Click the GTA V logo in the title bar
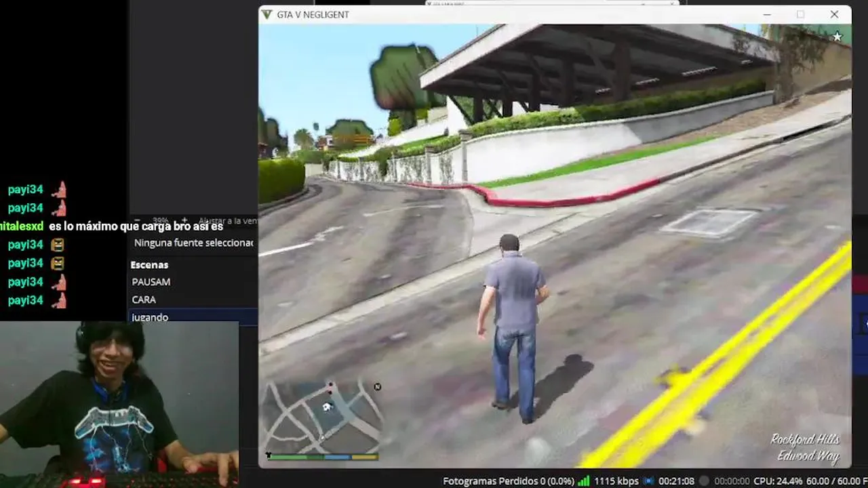Viewport: 868px width, 488px height. click(x=267, y=14)
